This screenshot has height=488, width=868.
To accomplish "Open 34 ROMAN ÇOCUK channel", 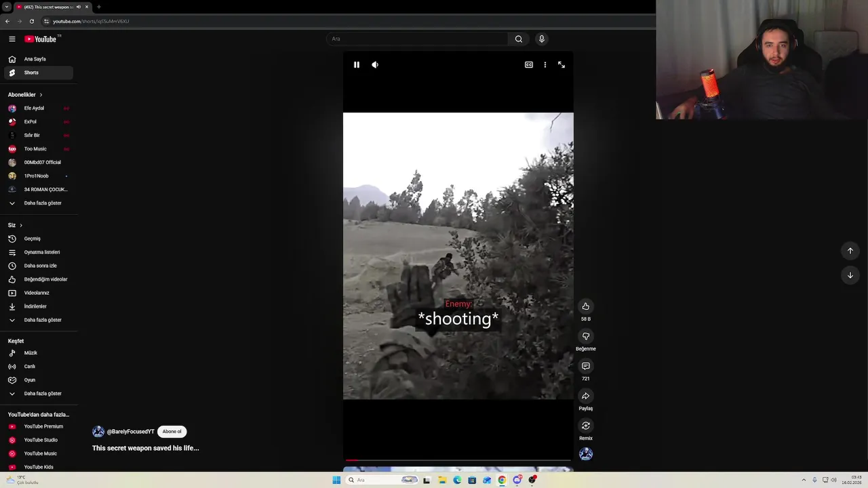I will coord(39,190).
